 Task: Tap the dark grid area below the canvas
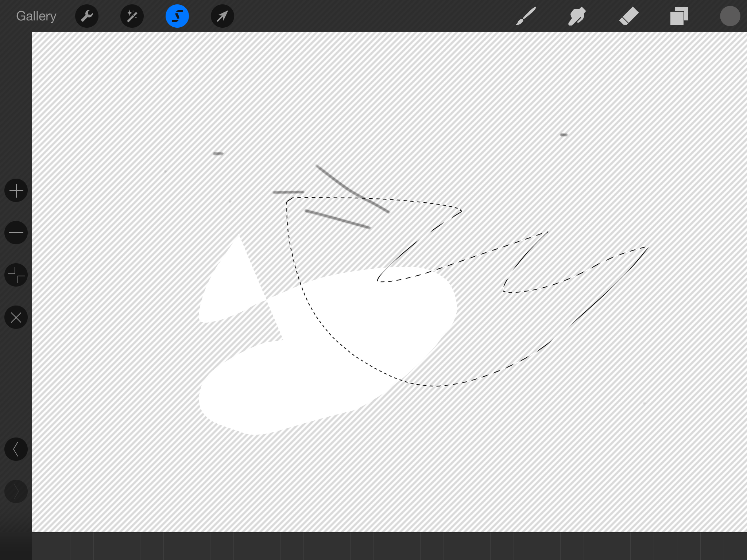pos(365,546)
